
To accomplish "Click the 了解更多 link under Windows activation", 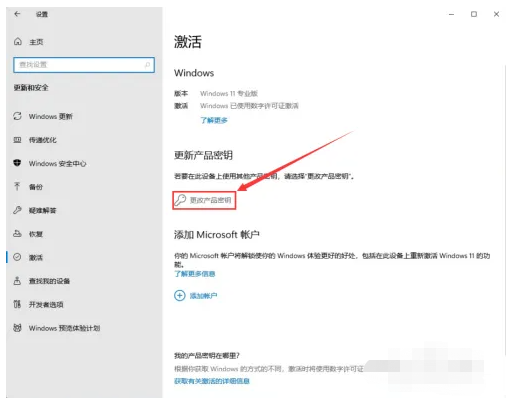I will pos(214,120).
